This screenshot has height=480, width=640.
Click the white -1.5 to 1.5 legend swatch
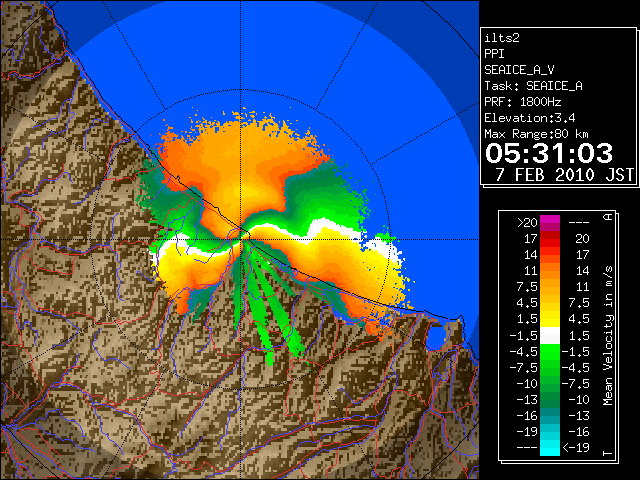pos(550,336)
